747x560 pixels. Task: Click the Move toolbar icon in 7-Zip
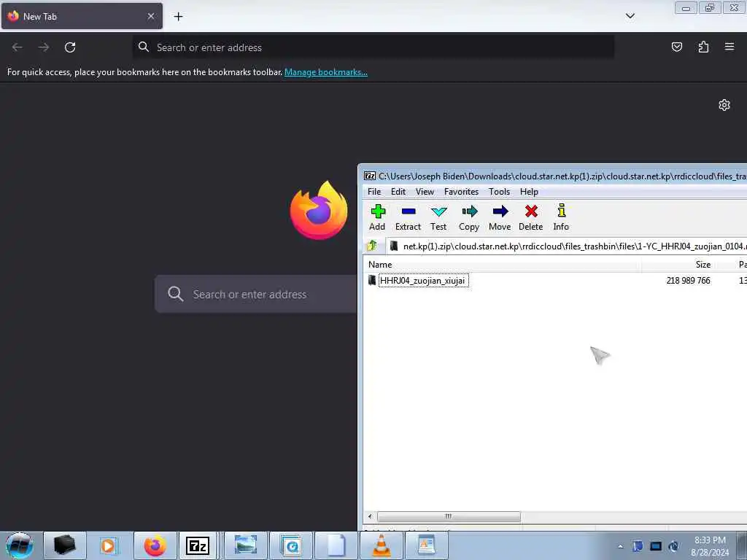tap(500, 217)
